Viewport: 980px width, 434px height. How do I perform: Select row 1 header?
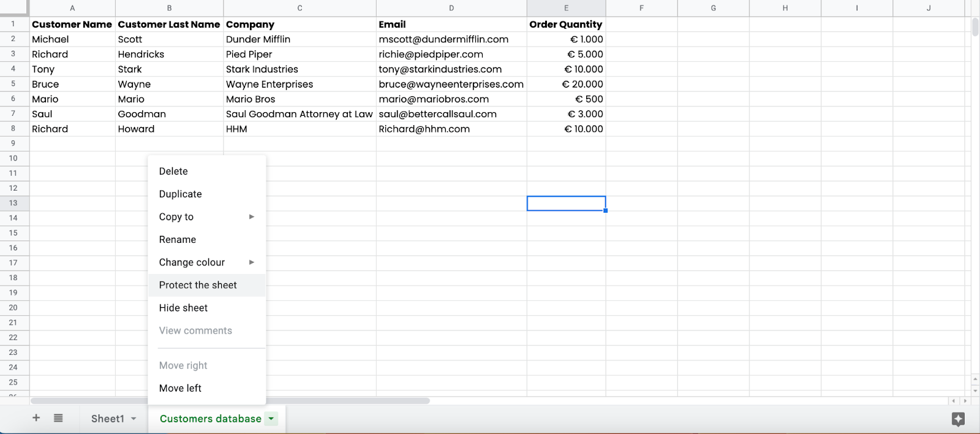point(13,24)
